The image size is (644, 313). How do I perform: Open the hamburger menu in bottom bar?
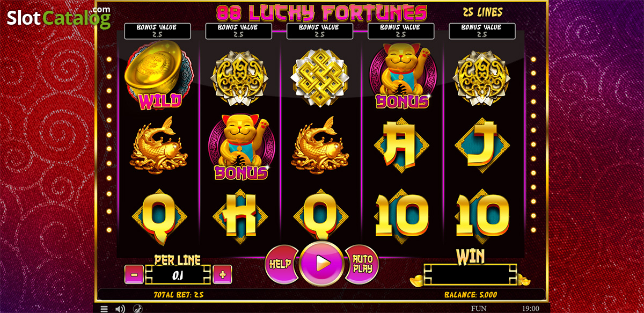(104, 309)
